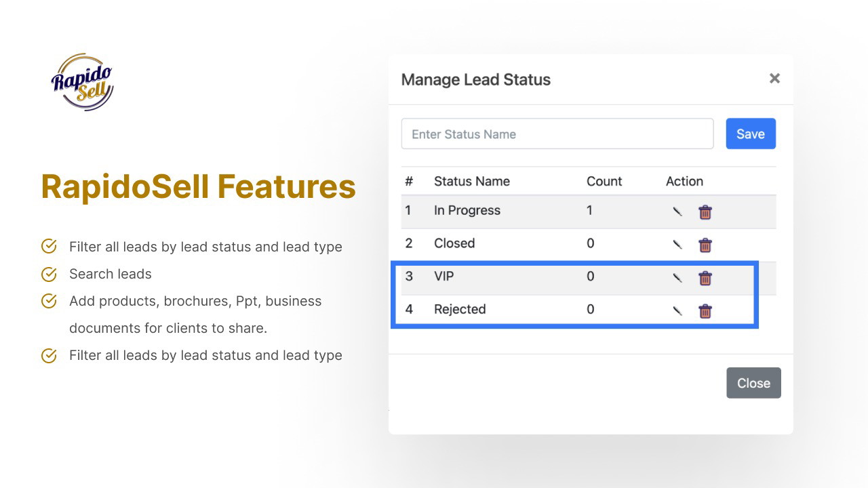Click the gray Close button

pyautogui.click(x=753, y=383)
